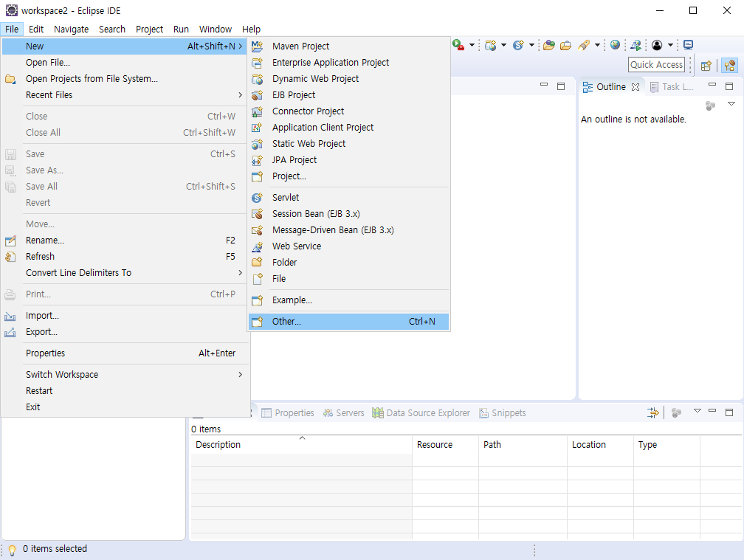This screenshot has width=744, height=560.
Task: Minimize the editor area panel
Action: (x=544, y=84)
